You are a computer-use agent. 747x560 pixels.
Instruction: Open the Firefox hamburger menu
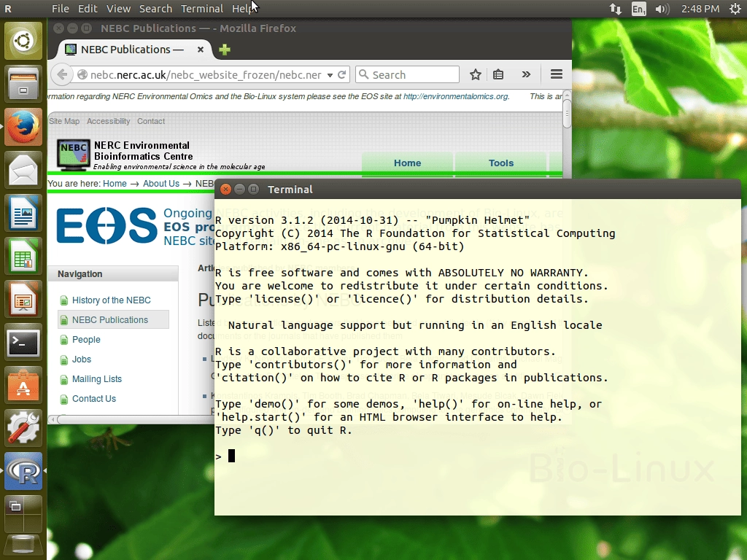(557, 74)
